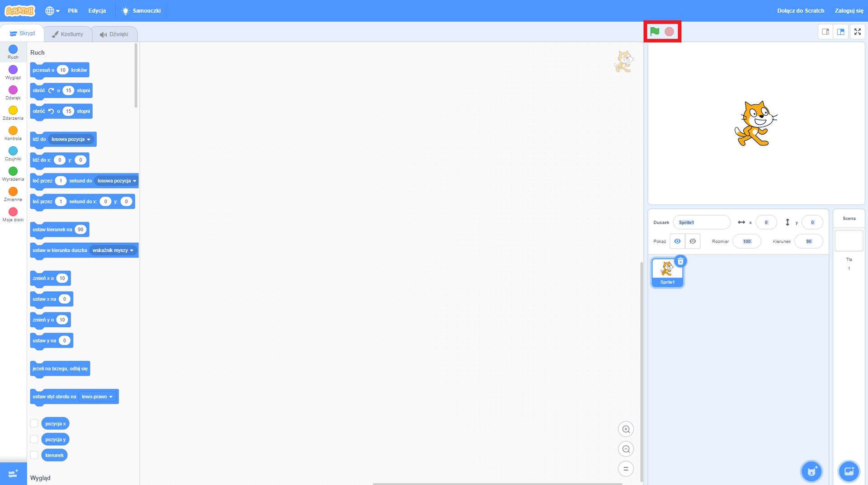Screen dimensions: 868x485
Task: Zoom out on the script workspace
Action: [626, 449]
